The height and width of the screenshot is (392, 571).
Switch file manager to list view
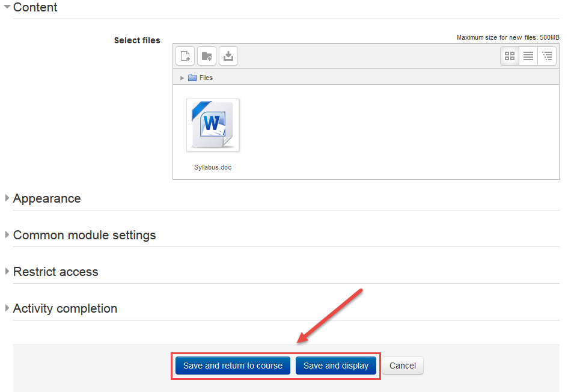click(x=528, y=56)
